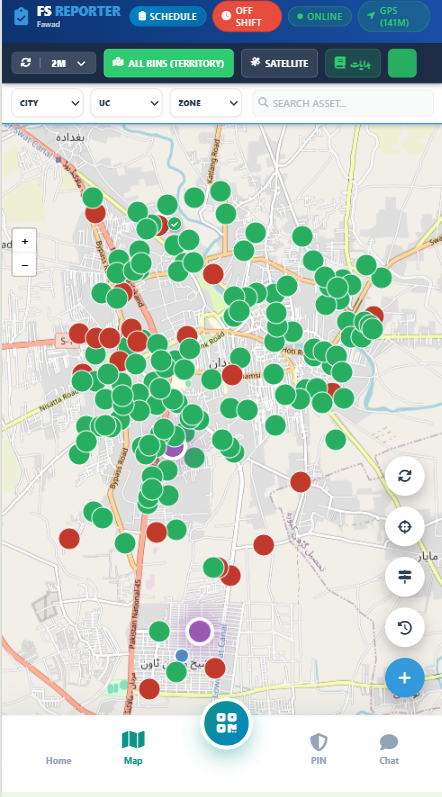Tap the GPS (141M) accuracy badge
This screenshot has height=797, width=442.
(x=394, y=16)
